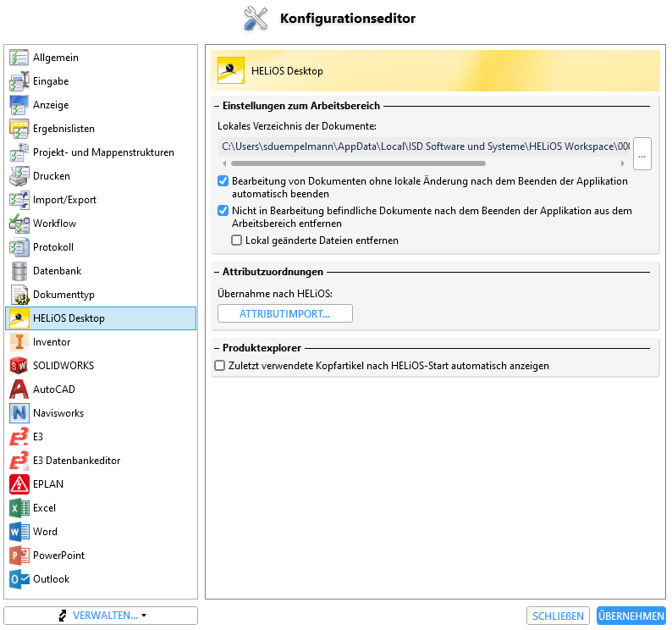Select the Protokoll entry label
Image resolution: width=672 pixels, height=630 pixels.
53,247
